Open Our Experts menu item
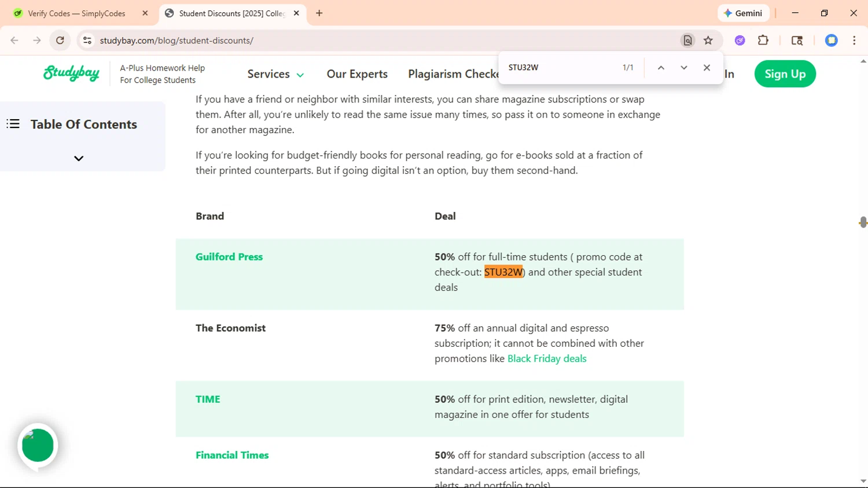The image size is (868, 488). 357,74
